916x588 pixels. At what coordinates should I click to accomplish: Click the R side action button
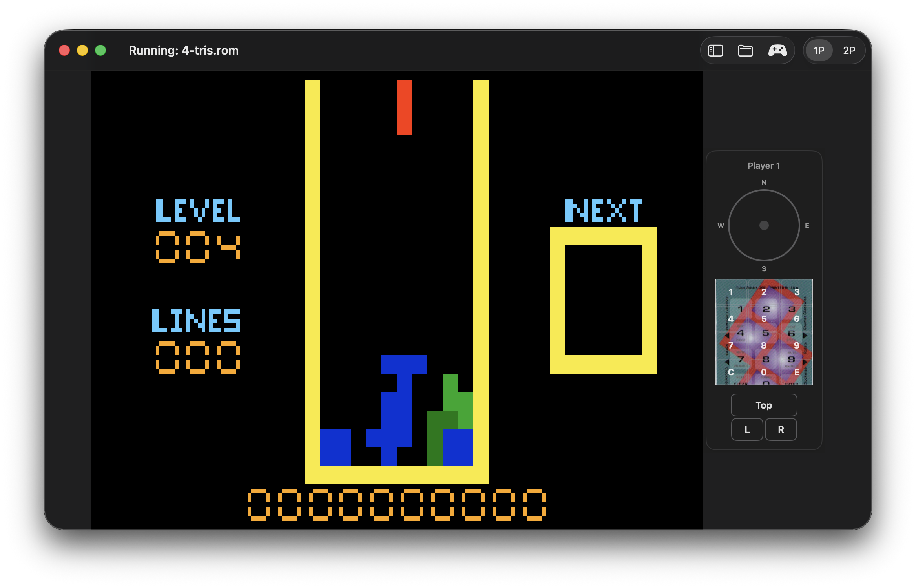(x=781, y=429)
